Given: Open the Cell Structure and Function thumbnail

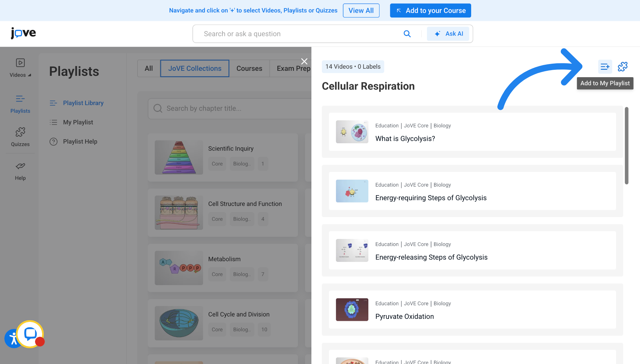Looking at the screenshot, I should pos(179,213).
